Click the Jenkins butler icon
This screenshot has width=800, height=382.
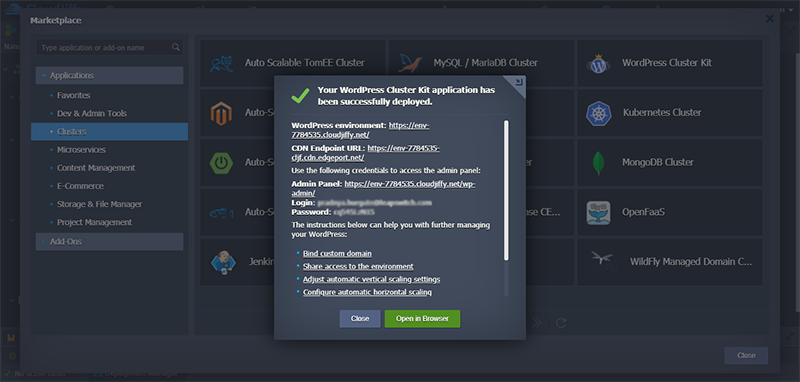(223, 262)
